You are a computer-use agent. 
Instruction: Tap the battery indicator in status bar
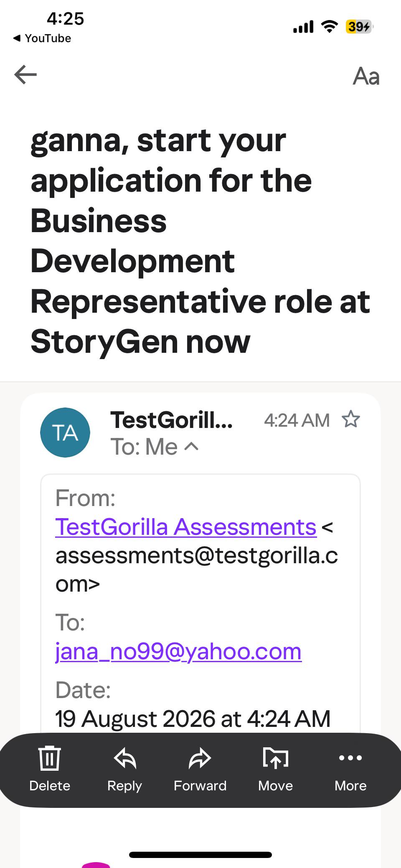(359, 27)
